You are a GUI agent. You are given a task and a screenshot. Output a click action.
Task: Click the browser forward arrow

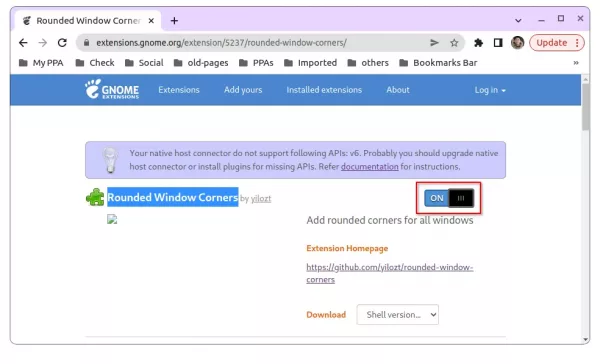tap(42, 43)
